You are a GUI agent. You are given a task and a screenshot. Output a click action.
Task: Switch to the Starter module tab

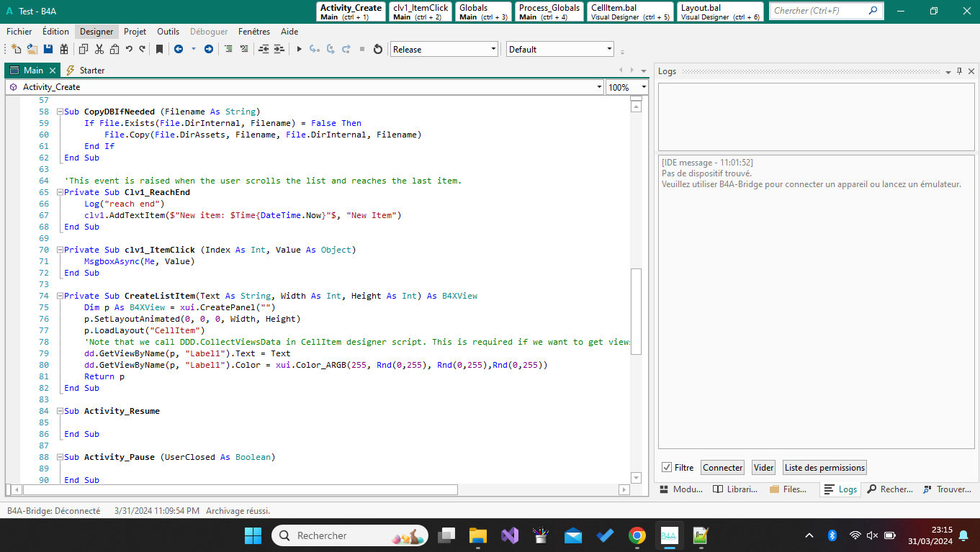86,71
